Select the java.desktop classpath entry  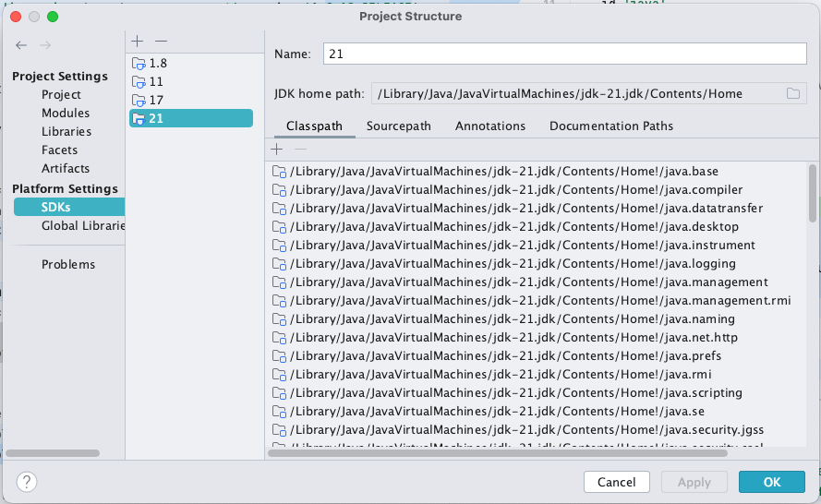(513, 226)
